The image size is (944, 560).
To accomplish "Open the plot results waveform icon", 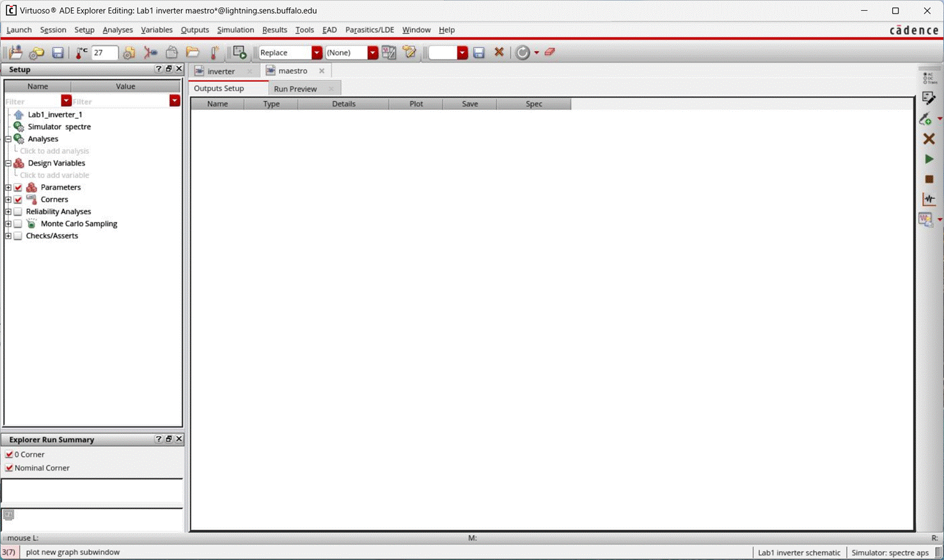I will point(929,199).
